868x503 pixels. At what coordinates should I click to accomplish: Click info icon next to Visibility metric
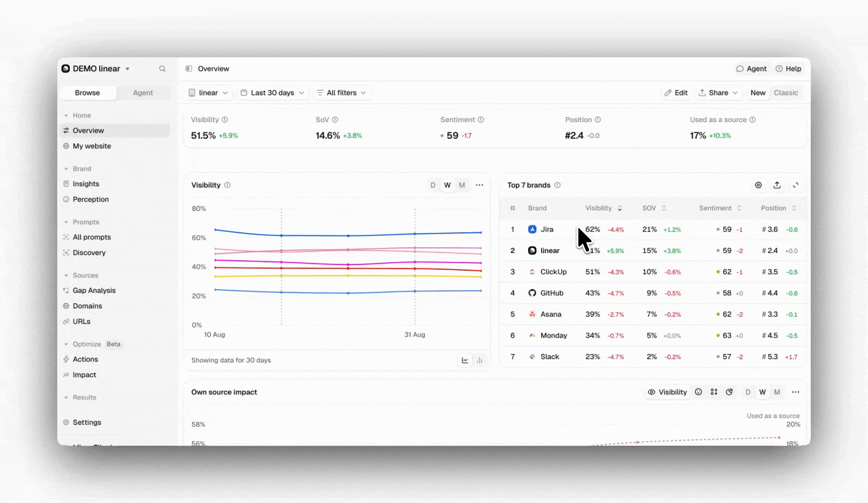point(225,120)
